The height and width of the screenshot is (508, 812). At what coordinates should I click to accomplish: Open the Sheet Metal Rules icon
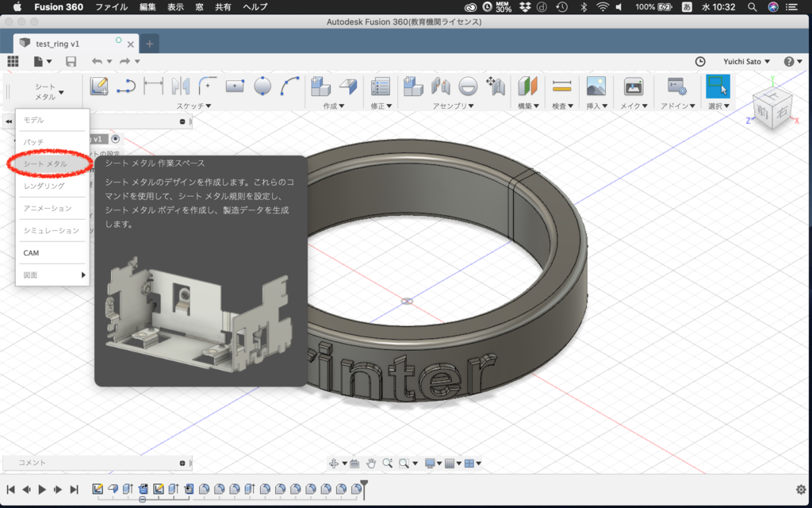pos(381,86)
